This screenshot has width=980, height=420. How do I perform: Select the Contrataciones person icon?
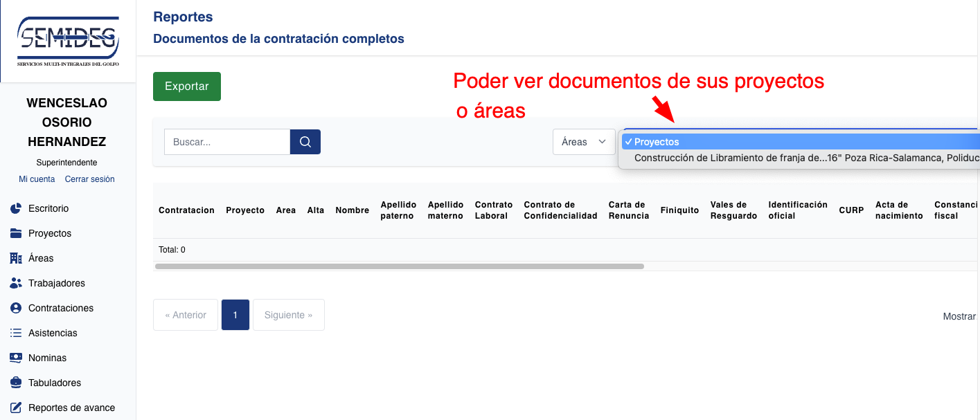[x=16, y=308]
